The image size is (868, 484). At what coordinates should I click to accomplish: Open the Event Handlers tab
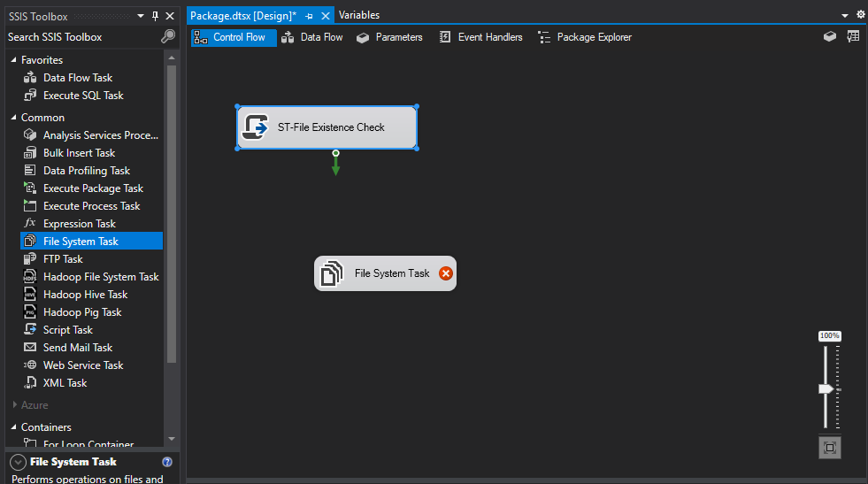pyautogui.click(x=481, y=37)
